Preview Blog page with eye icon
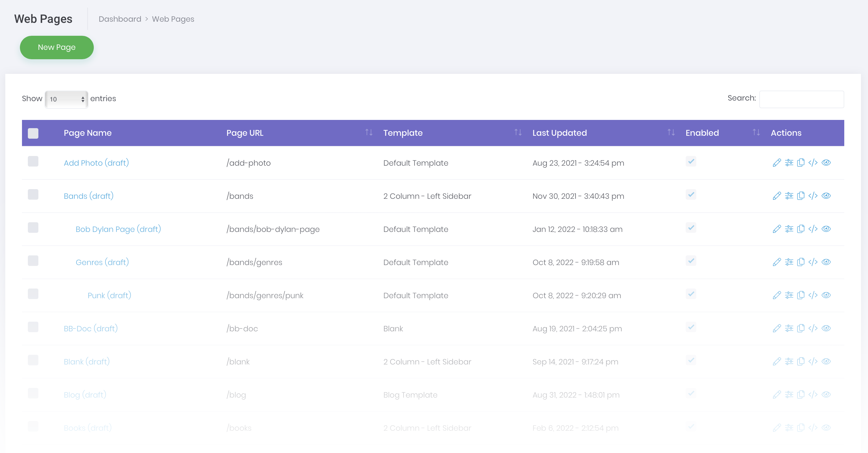The width and height of the screenshot is (868, 453). [x=826, y=394]
